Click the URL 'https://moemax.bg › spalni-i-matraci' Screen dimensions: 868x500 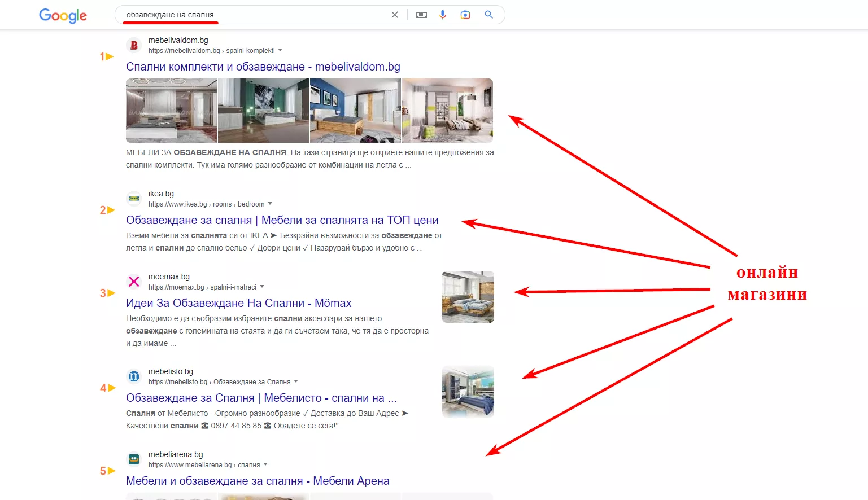coord(202,287)
